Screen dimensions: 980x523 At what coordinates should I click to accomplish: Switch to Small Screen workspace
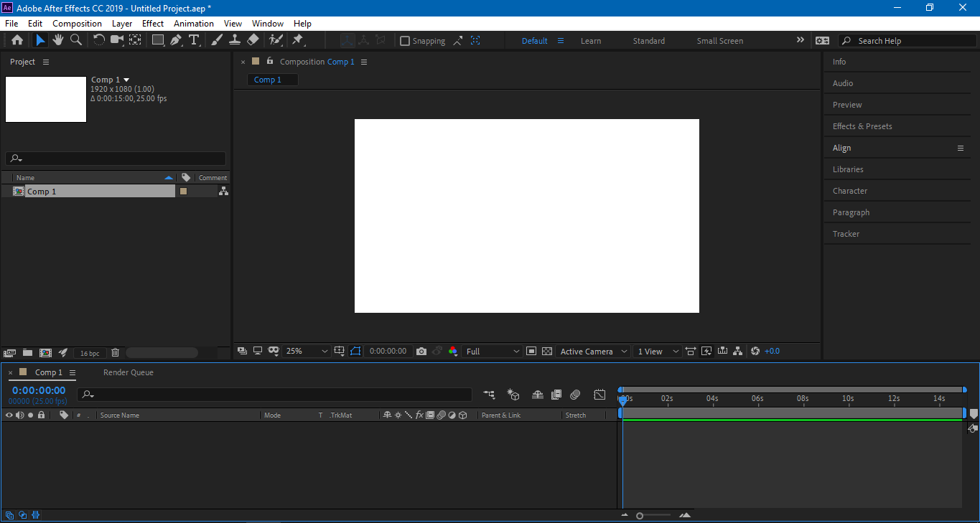pyautogui.click(x=720, y=41)
